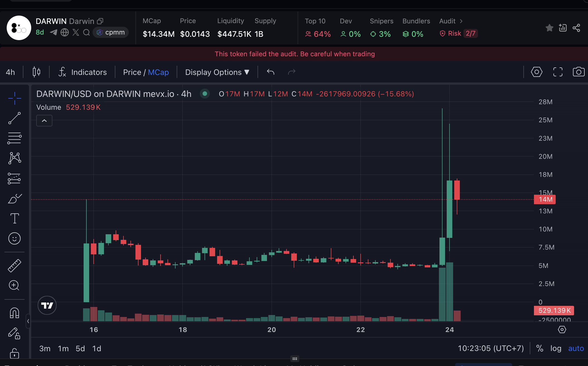This screenshot has height=366, width=588.
Task: Select the ruler measure tool
Action: click(14, 265)
